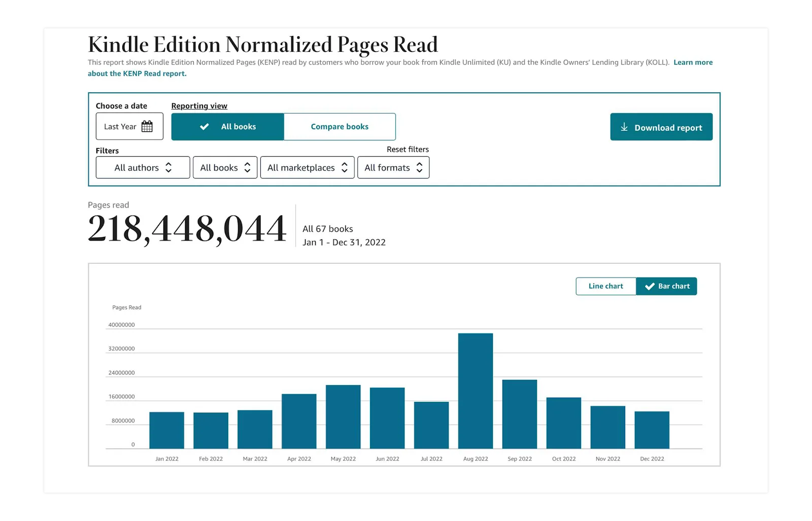
Task: Click the Sep 2022 bar
Action: coord(520,414)
